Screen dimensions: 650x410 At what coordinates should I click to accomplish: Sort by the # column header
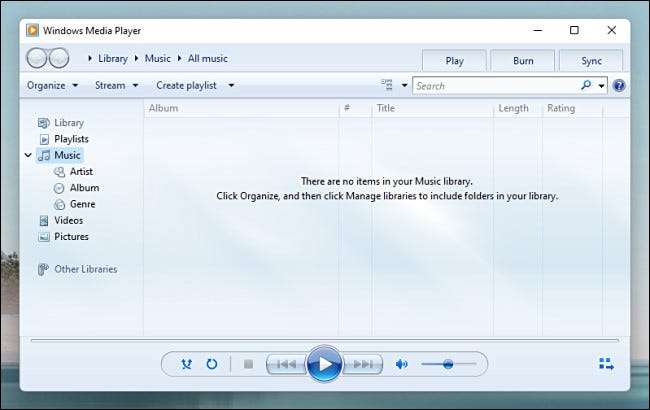355,108
